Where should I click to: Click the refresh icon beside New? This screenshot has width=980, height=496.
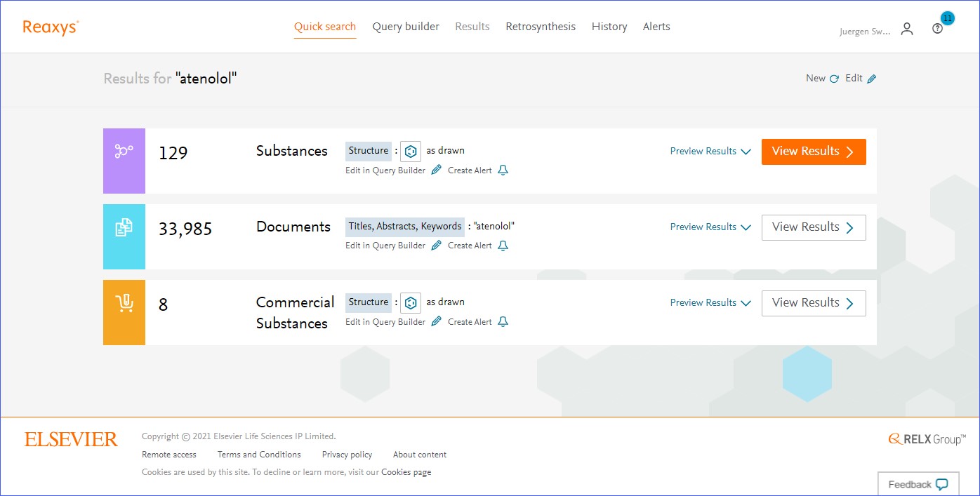click(x=834, y=79)
